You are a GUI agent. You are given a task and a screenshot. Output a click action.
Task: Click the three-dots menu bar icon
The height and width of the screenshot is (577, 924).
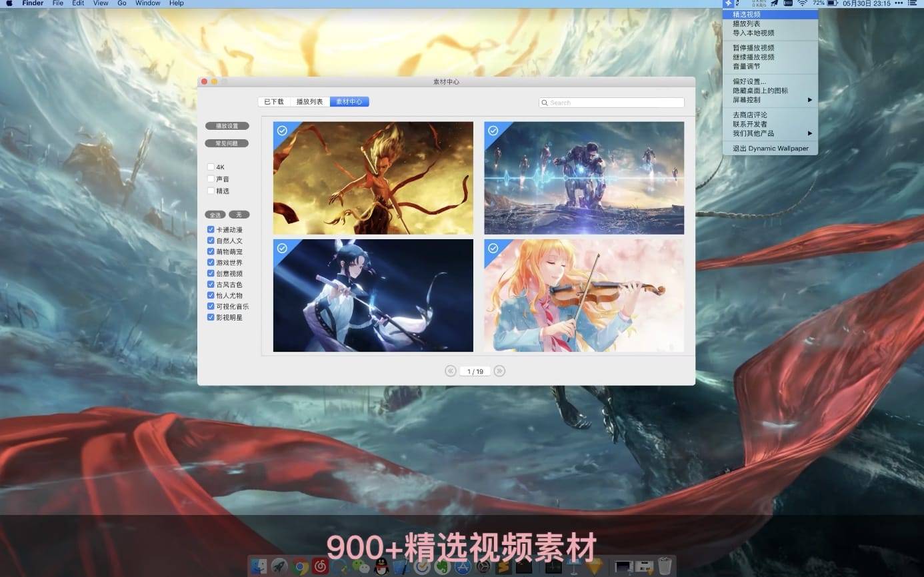point(899,3)
